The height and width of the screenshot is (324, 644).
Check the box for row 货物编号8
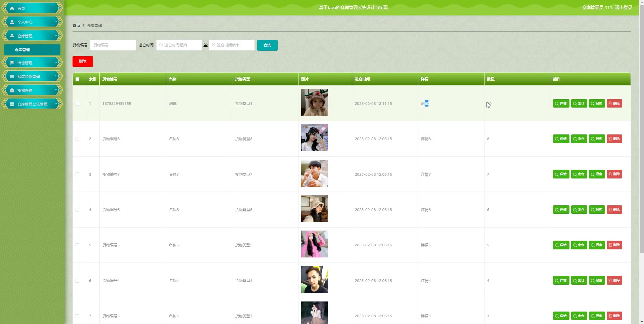click(x=78, y=139)
